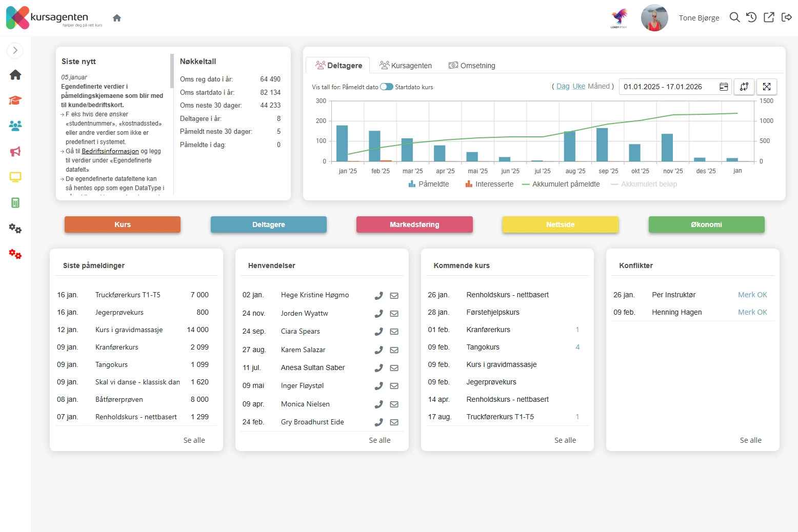Show Akkumulert beløp series in chart legend
The height and width of the screenshot is (532, 798).
644,184
